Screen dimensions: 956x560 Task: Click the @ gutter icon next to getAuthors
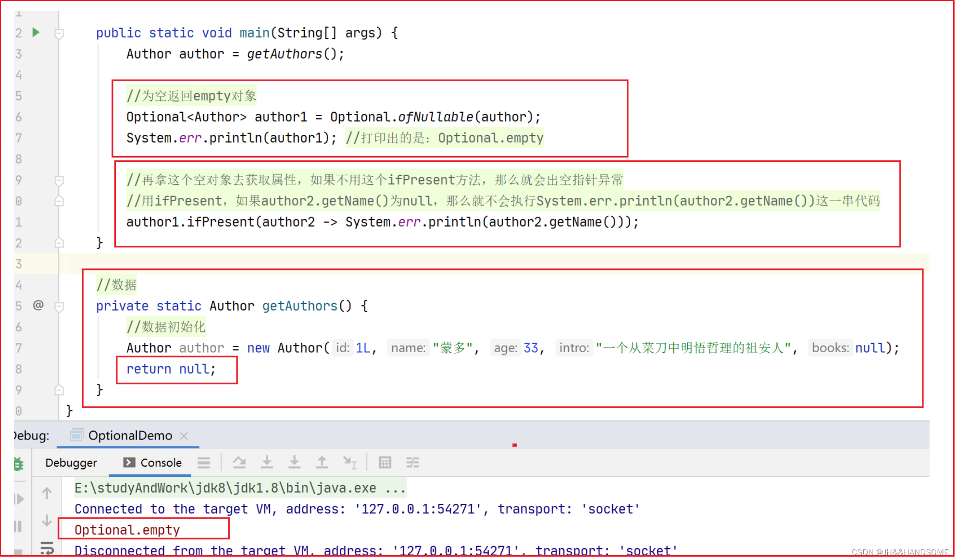pyautogui.click(x=38, y=305)
